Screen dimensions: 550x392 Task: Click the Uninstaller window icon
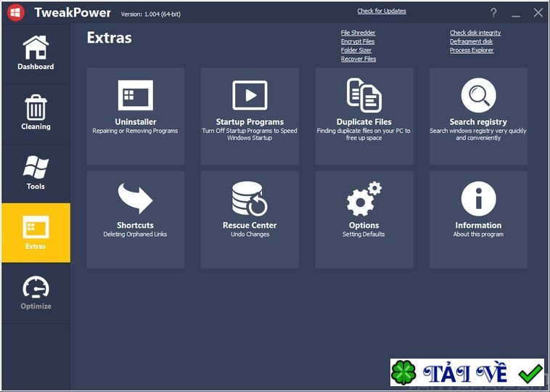[x=136, y=95]
